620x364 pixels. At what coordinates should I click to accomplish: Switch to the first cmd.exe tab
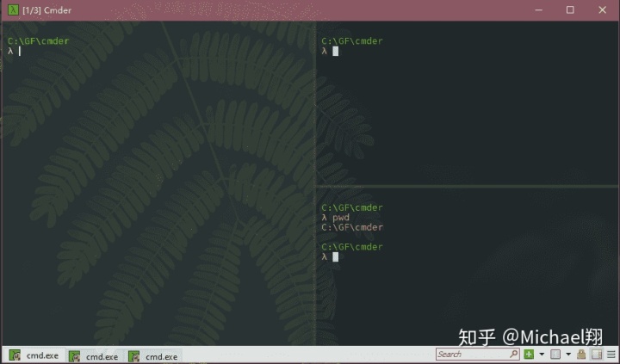tap(34, 355)
